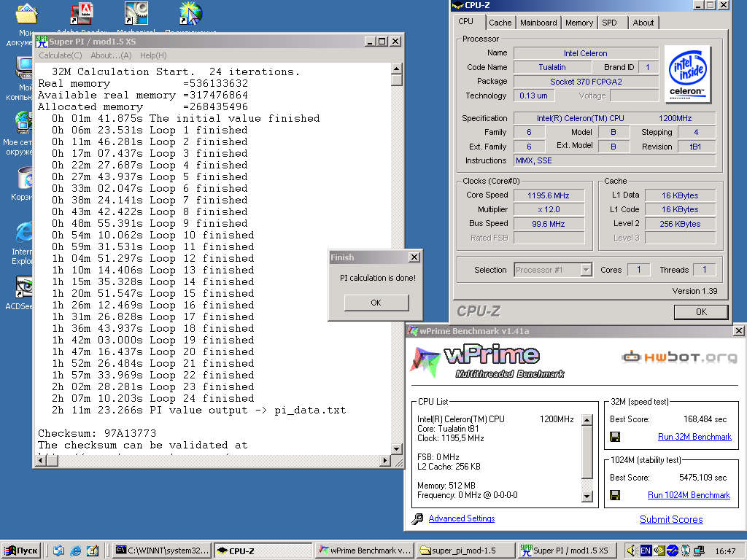Switch to the Cache tab in CPU-Z
The image size is (747, 560).
tap(500, 23)
